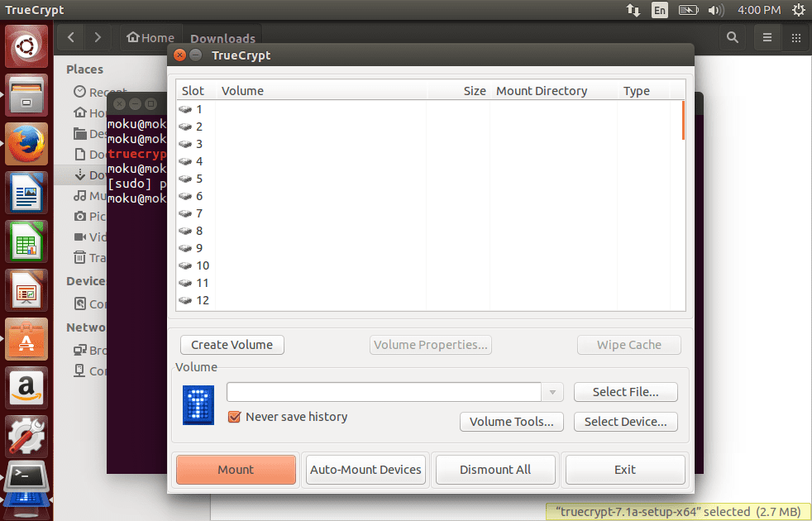Open Terminal from the launcher
Viewport: 812px width, 521px height.
26,478
